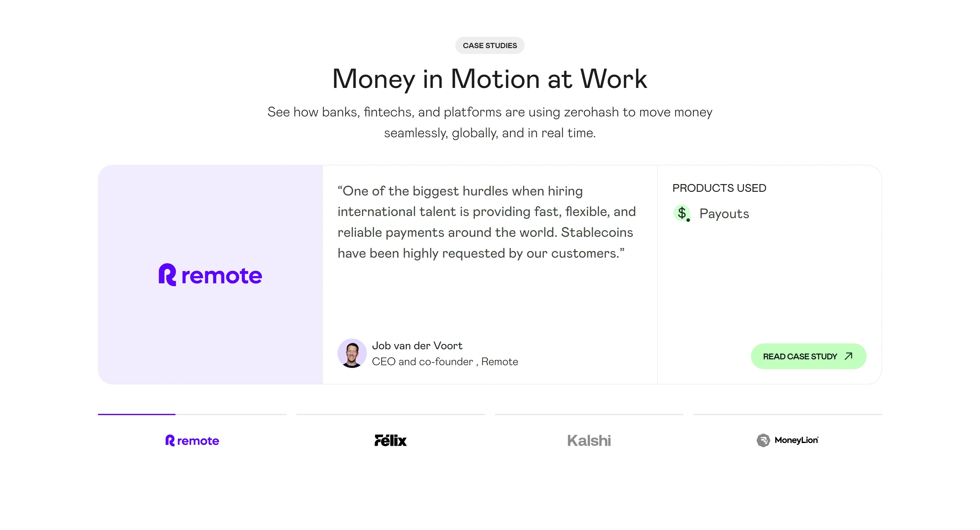
Task: Open the Read Case Study button
Action: (x=809, y=356)
